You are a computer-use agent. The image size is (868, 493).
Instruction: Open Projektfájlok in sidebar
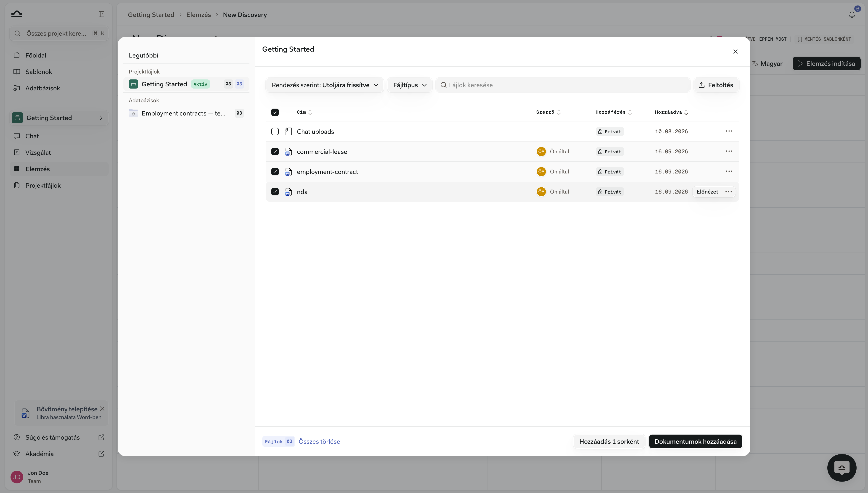[59, 185]
